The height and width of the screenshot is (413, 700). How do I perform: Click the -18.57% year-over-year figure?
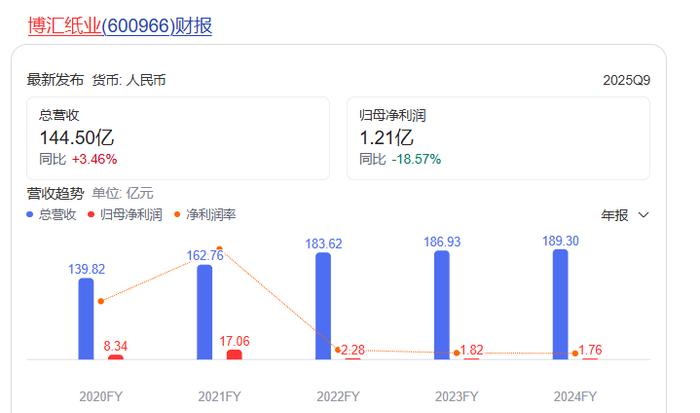pyautogui.click(x=417, y=159)
